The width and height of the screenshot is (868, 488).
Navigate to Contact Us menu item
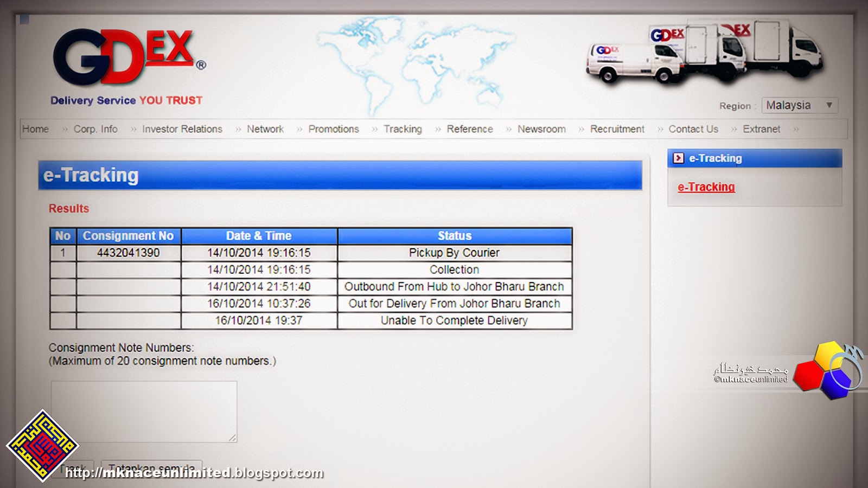[693, 129]
